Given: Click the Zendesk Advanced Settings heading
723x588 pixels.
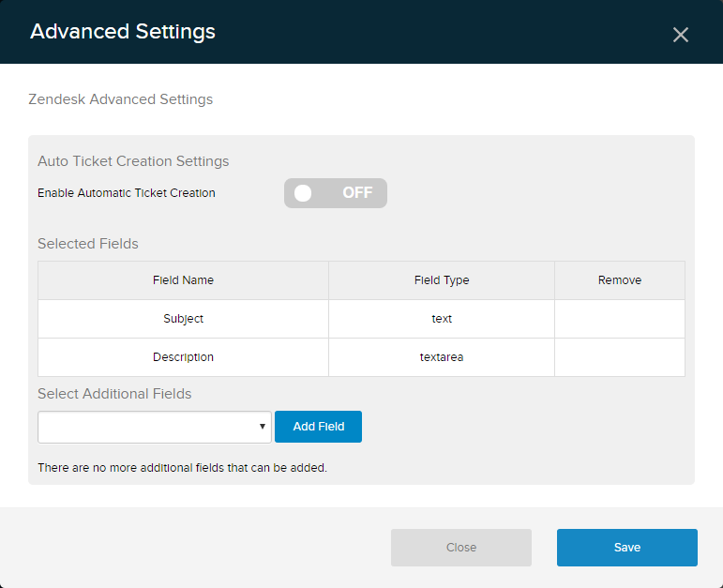Looking at the screenshot, I should pyautogui.click(x=120, y=99).
